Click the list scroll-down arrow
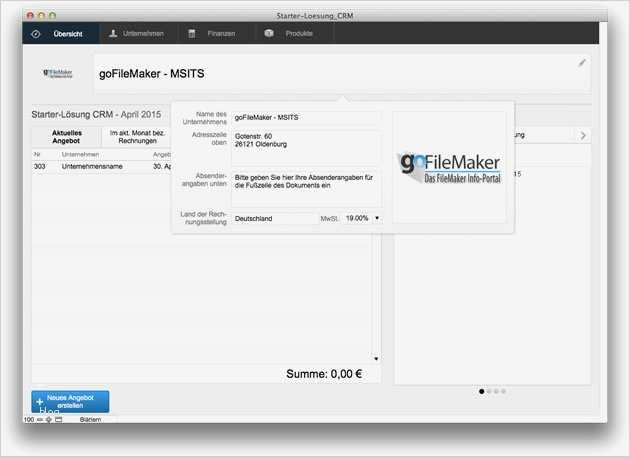This screenshot has height=457, width=630. coord(376,359)
